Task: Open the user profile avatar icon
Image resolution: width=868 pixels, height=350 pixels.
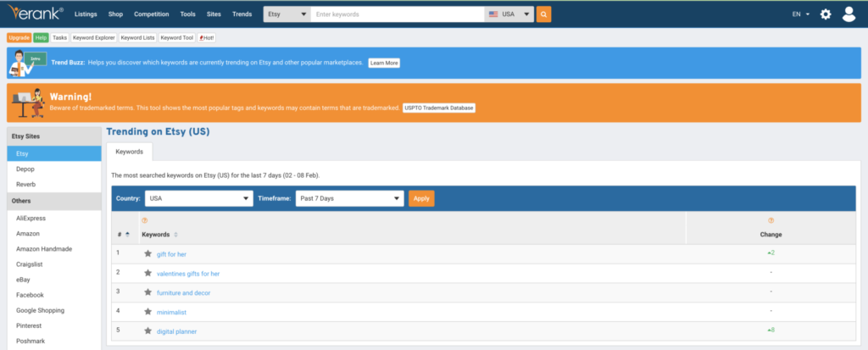Action: (849, 14)
